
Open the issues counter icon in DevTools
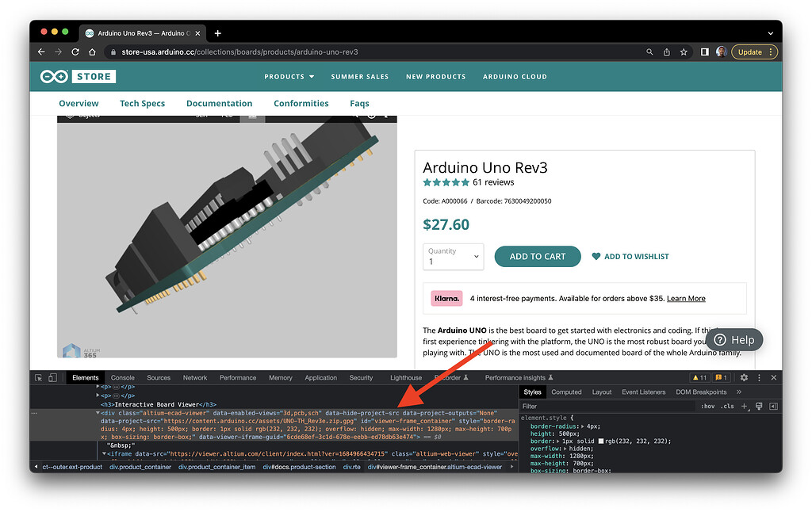[x=720, y=378]
